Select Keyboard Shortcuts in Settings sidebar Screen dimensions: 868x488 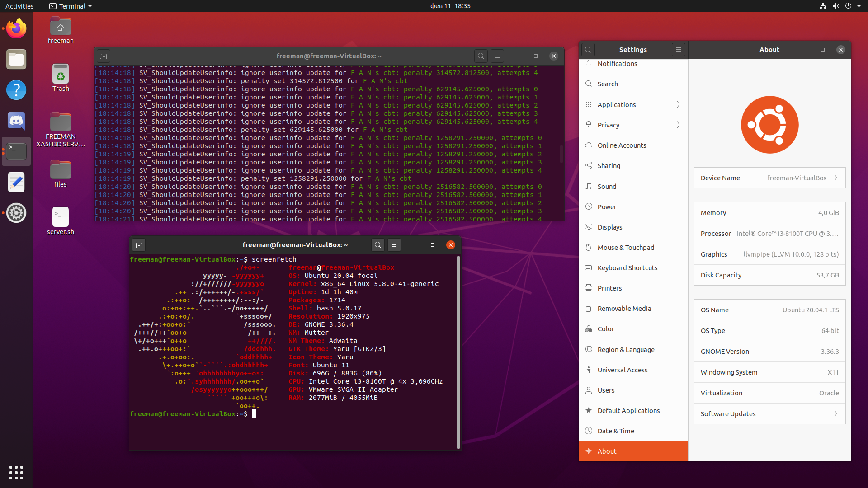(633, 267)
